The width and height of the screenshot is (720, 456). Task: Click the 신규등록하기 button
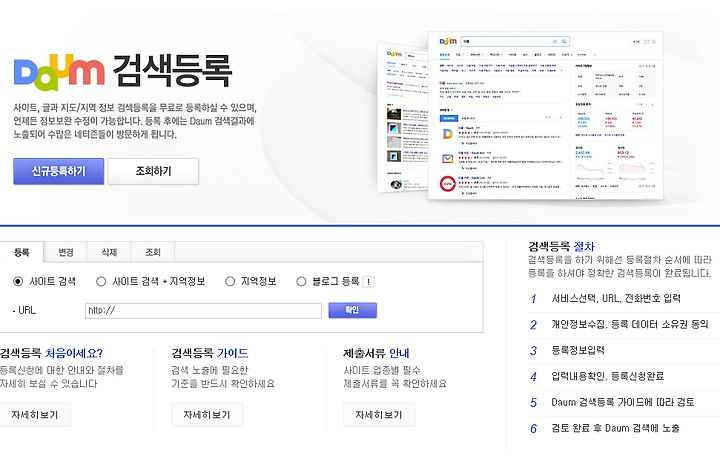click(x=58, y=171)
